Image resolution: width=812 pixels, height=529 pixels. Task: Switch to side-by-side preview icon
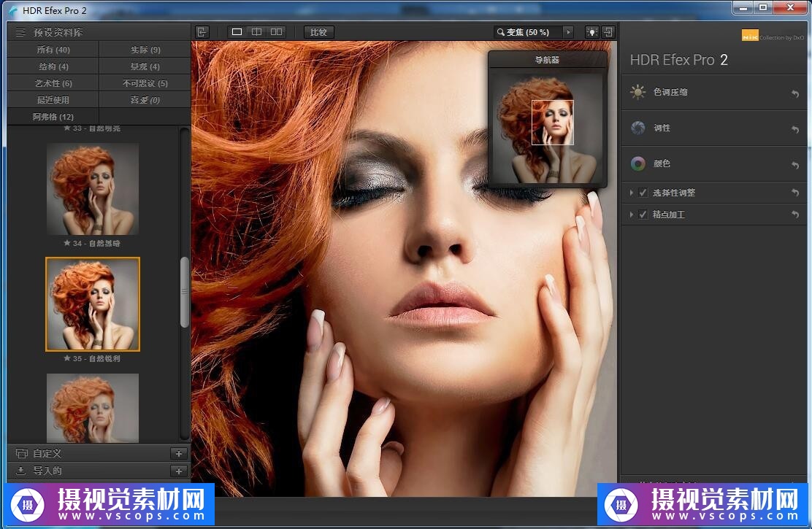(276, 32)
